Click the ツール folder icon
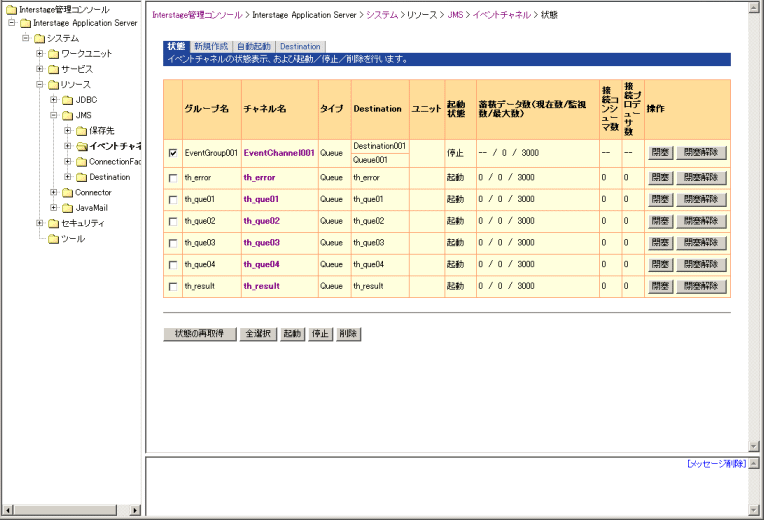Screen dimensions: 764x520 click(53, 239)
